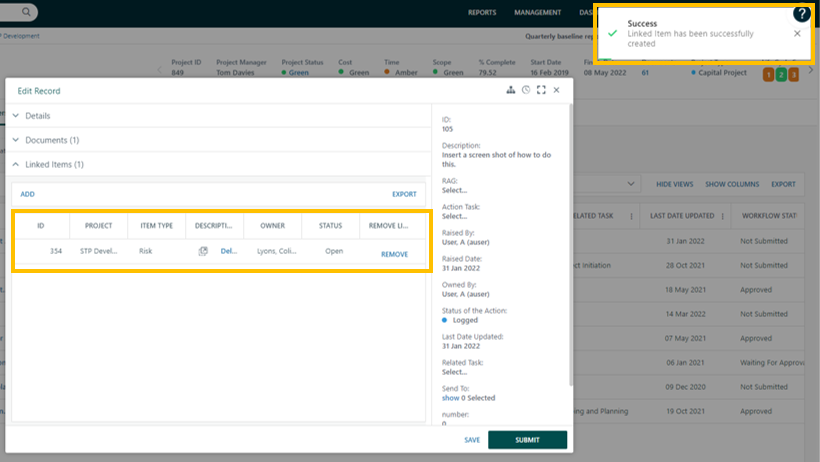The width and height of the screenshot is (820, 462).
Task: Open the description popup icon for item 354
Action: [203, 251]
